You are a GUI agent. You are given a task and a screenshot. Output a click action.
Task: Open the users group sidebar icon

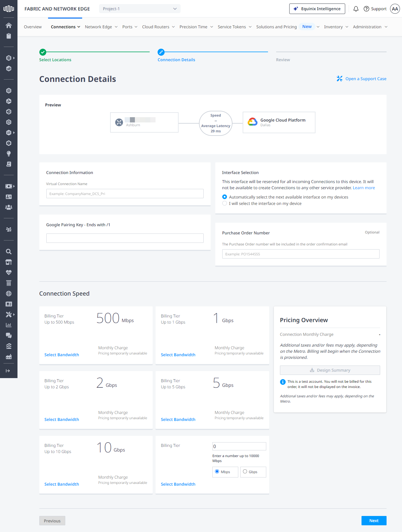9,207
